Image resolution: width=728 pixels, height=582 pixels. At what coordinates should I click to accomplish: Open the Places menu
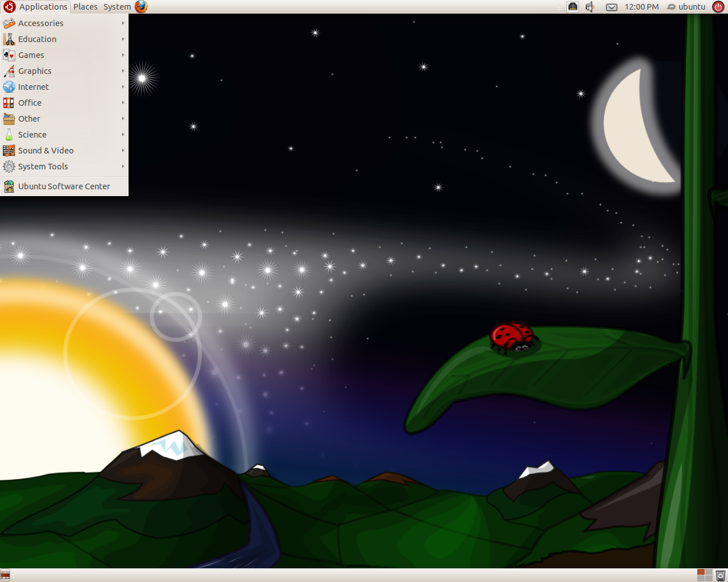click(85, 7)
